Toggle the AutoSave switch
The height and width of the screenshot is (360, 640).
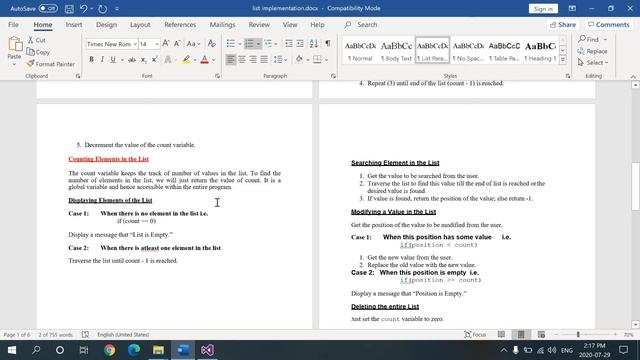point(48,8)
